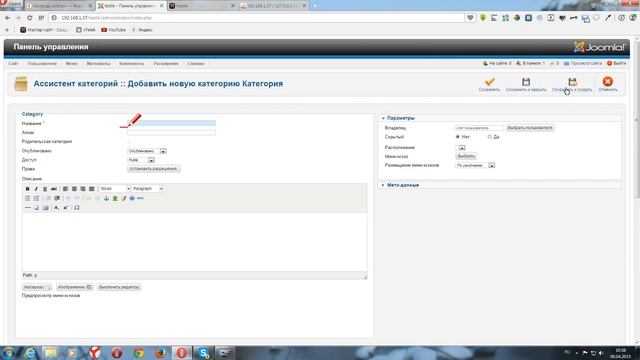Viewport: 640px width, 360px height.
Task: Insert an anchor with anchor icon
Action: [106, 198]
